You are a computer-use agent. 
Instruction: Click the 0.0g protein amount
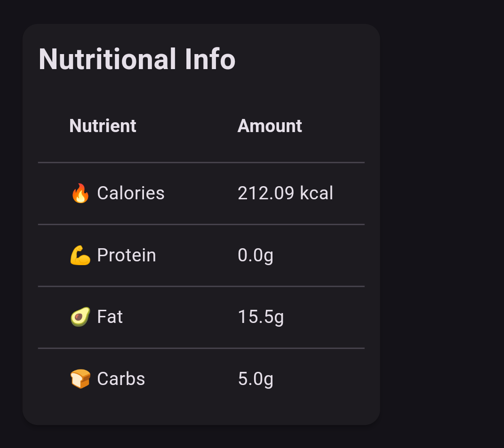click(256, 255)
